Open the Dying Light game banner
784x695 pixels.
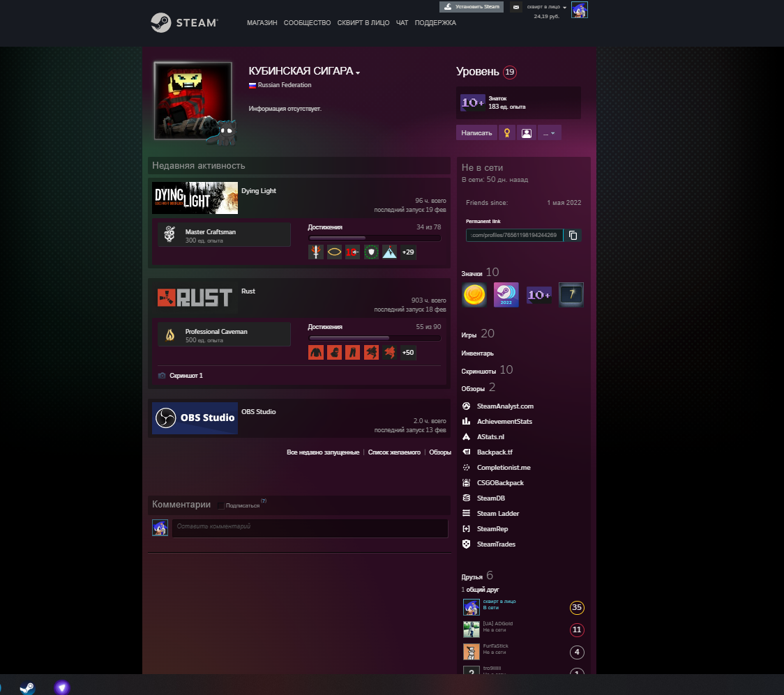(195, 198)
